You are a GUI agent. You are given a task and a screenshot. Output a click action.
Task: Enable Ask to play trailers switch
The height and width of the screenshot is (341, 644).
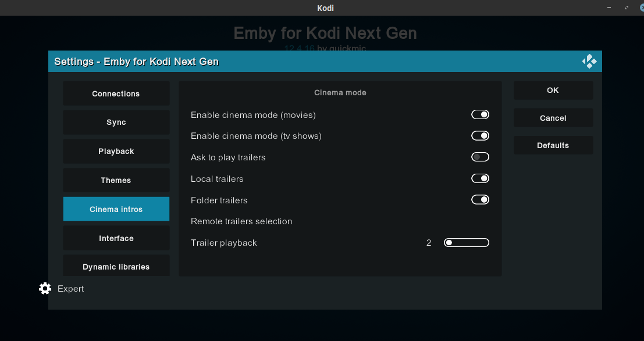480,157
